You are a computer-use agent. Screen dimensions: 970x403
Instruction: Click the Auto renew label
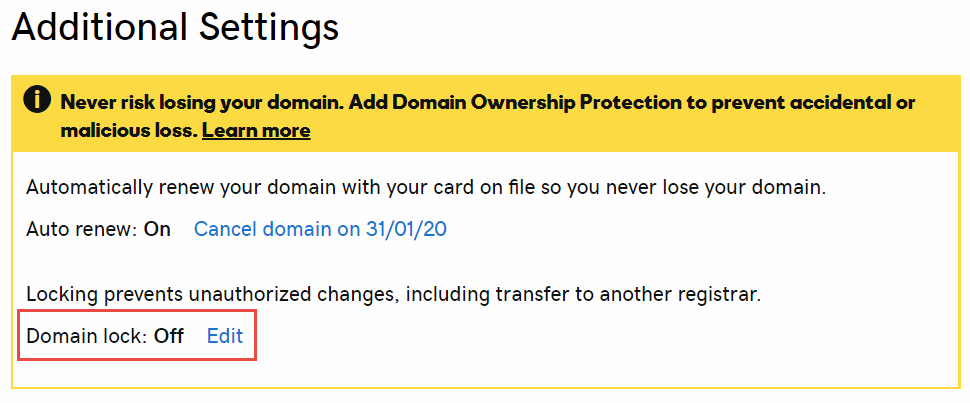pyautogui.click(x=82, y=230)
